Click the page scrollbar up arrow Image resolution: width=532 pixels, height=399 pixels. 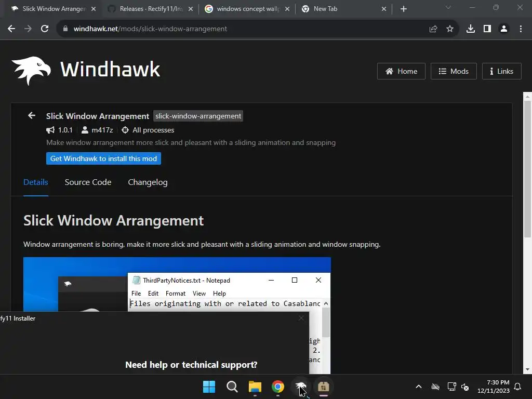[x=527, y=97]
